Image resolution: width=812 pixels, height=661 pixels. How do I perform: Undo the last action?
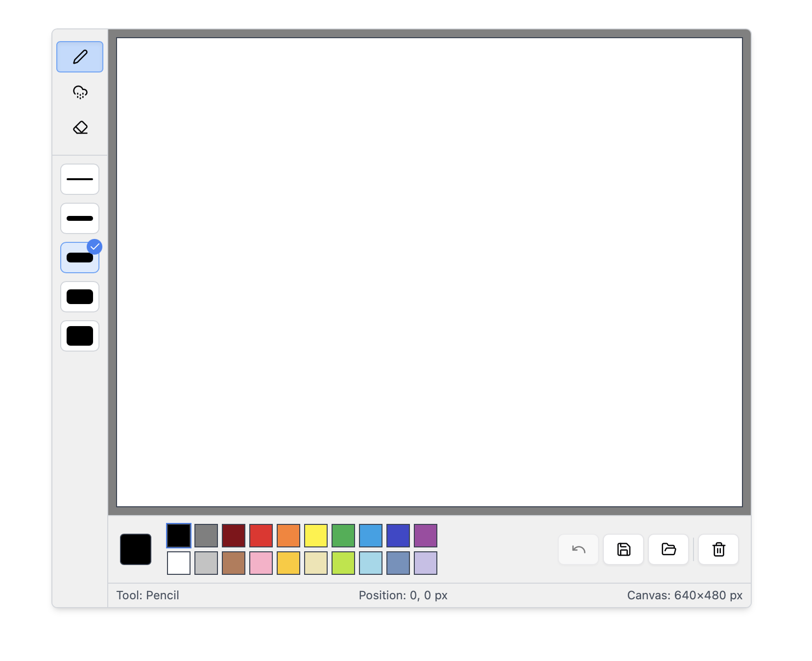[x=578, y=549]
